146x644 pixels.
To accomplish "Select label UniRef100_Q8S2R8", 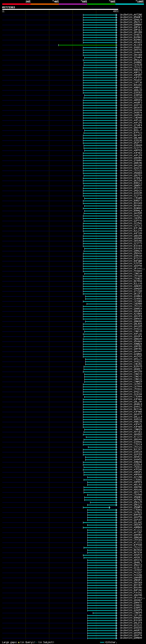I will (x=131, y=32).
